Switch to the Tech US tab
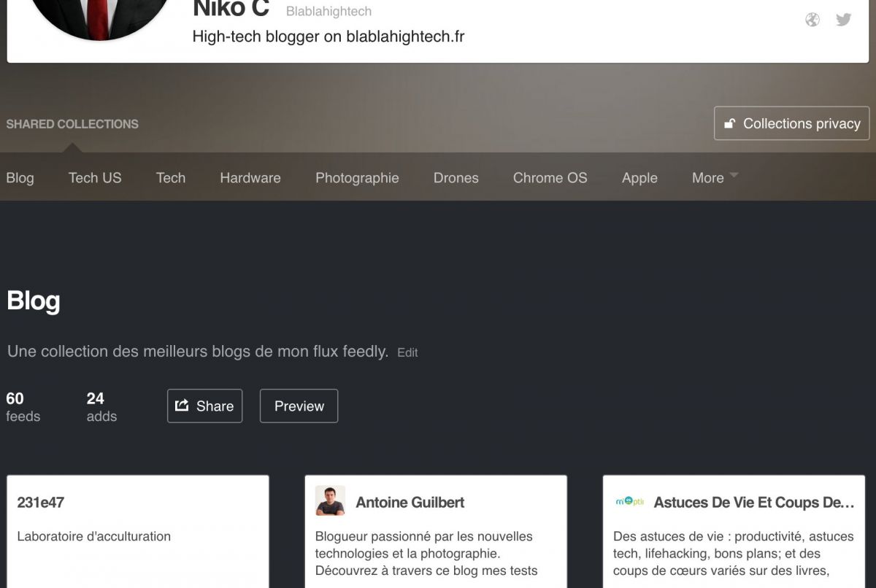The height and width of the screenshot is (588, 876). 95,178
